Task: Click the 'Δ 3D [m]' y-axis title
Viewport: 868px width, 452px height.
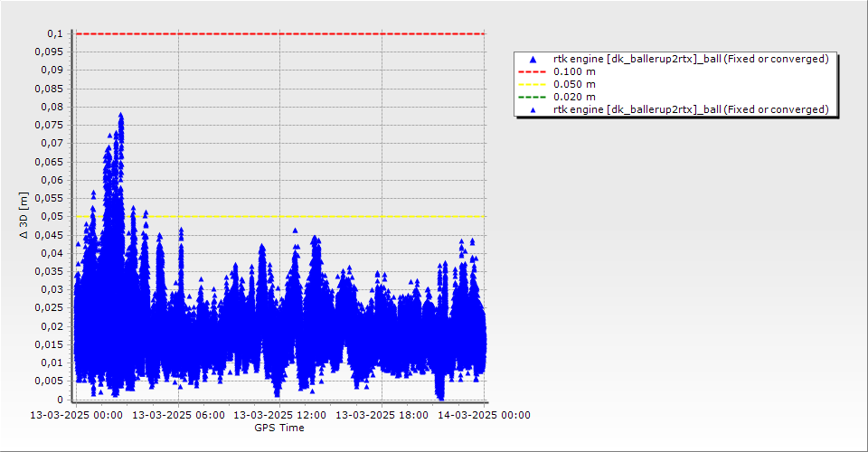Action: [24, 215]
